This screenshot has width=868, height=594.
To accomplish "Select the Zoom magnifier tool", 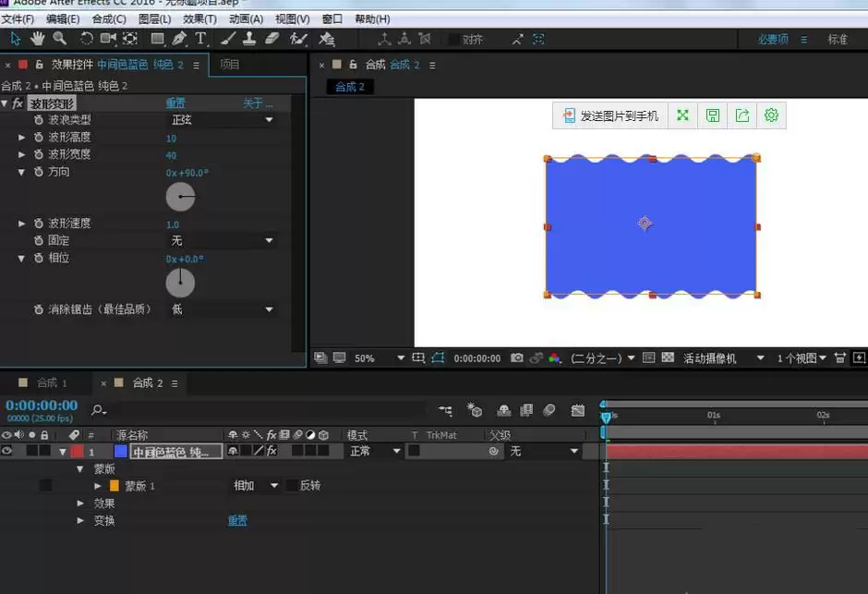I will click(60, 39).
